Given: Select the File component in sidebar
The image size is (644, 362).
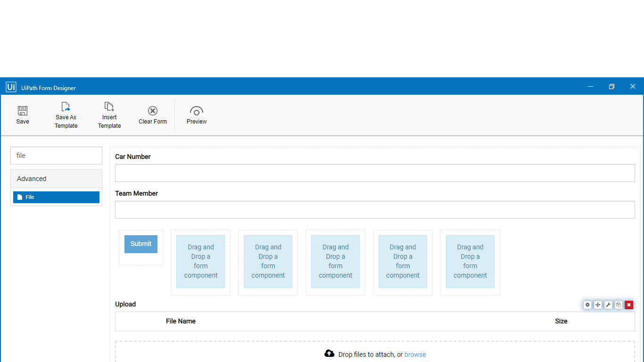Looking at the screenshot, I should (56, 197).
